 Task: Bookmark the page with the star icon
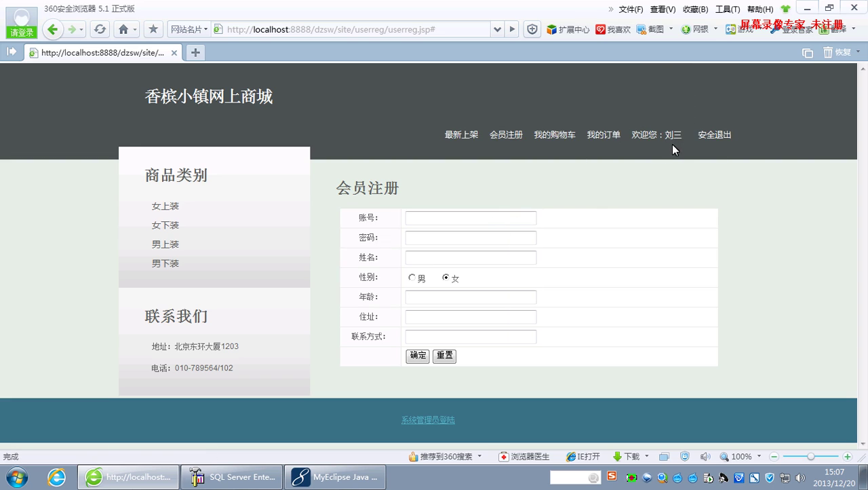click(x=153, y=29)
